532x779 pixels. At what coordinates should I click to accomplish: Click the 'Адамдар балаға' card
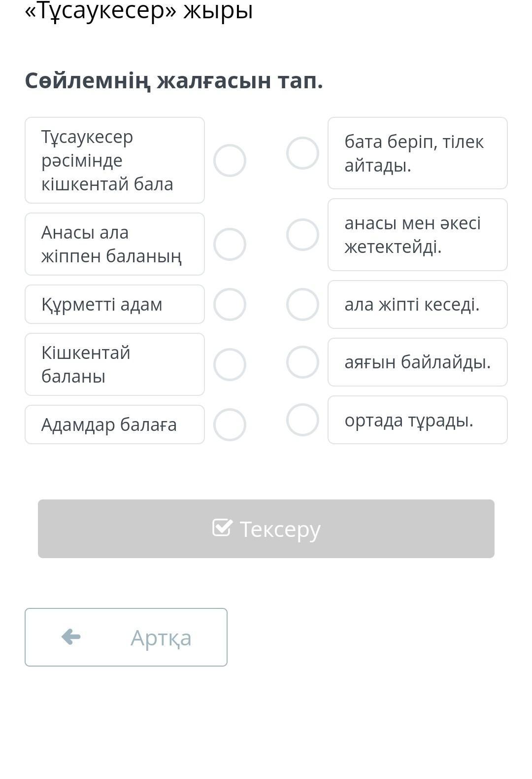coord(115,425)
